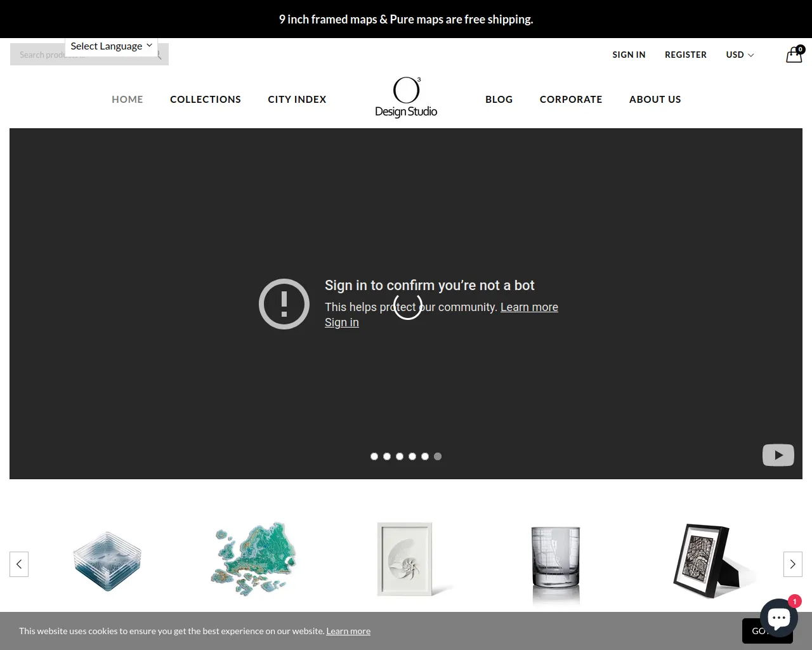This screenshot has width=812, height=650.
Task: Click the previous arrow in product carousel
Action: pyautogui.click(x=19, y=564)
